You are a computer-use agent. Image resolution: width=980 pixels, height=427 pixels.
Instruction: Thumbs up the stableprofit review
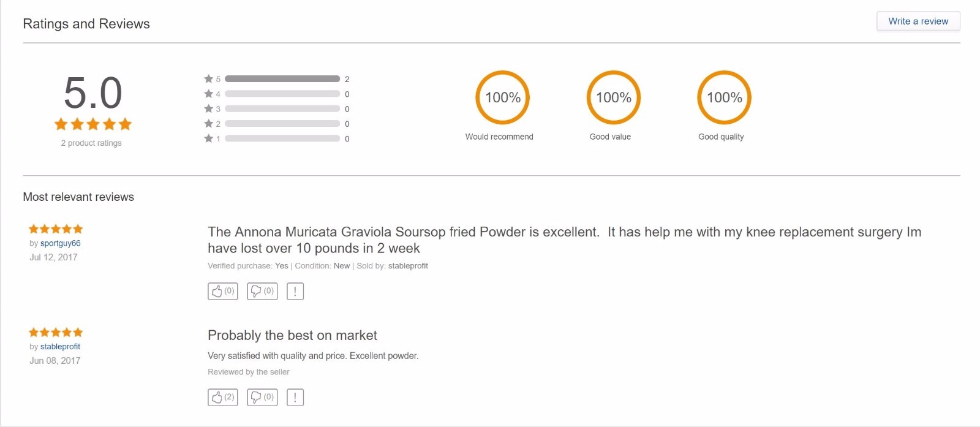click(222, 397)
